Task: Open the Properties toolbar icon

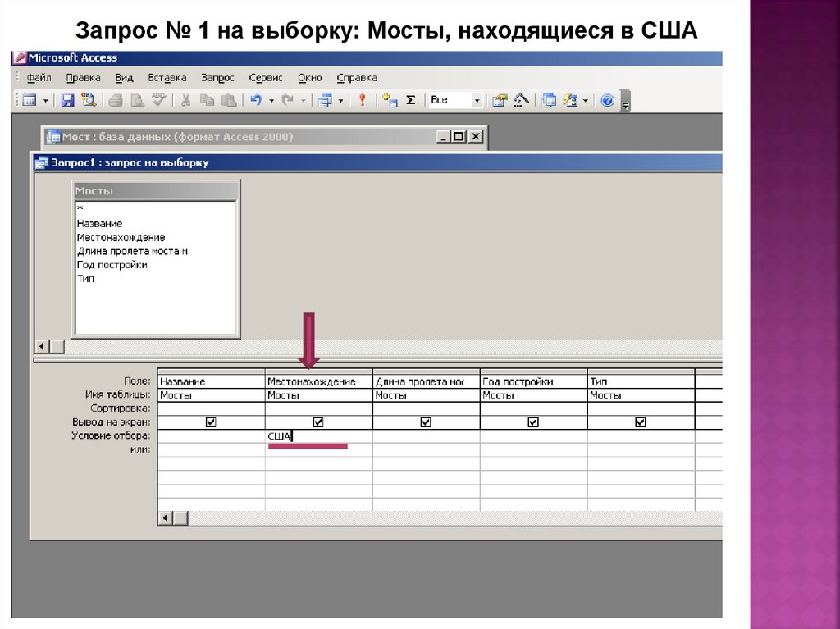Action: [500, 100]
